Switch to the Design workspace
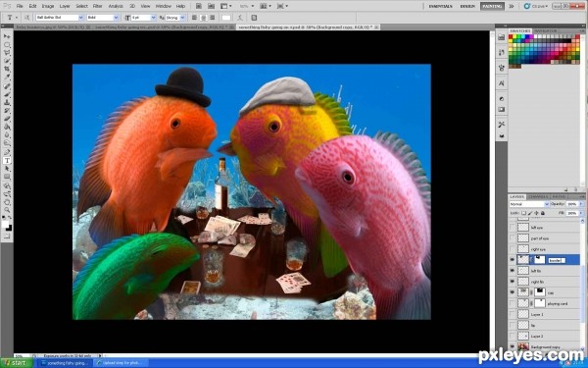Image resolution: width=588 pixels, height=368 pixels. click(467, 6)
